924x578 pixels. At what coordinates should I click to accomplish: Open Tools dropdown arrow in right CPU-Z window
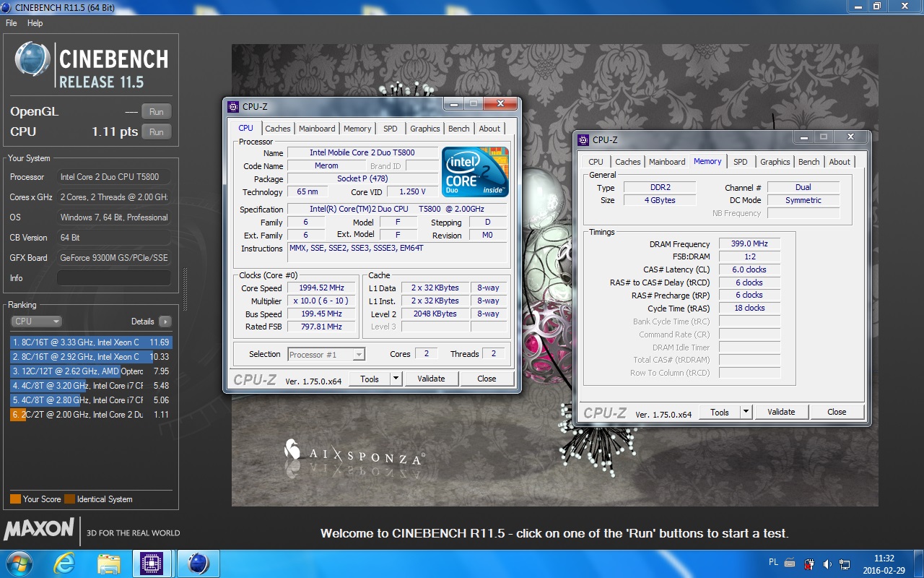[746, 412]
